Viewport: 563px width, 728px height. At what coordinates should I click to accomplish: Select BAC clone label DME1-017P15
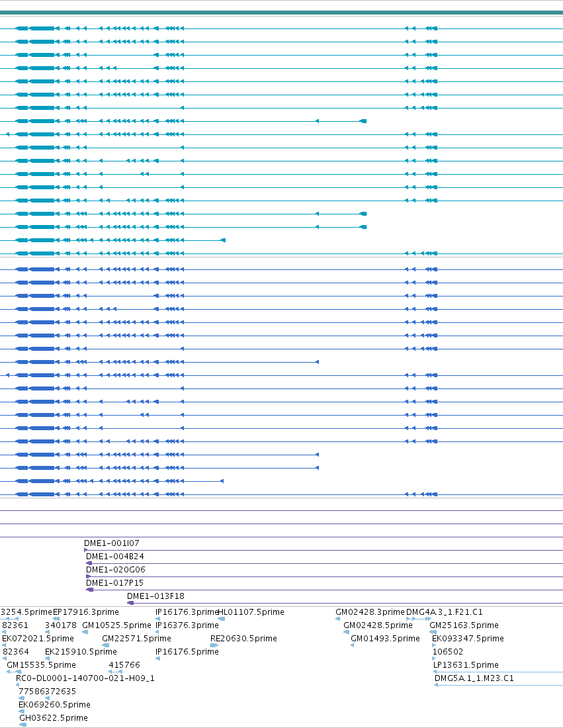click(114, 582)
